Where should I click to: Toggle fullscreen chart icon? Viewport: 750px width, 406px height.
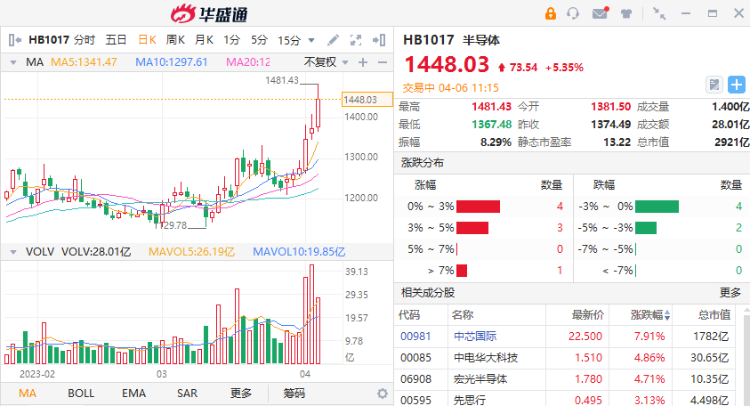click(x=355, y=40)
